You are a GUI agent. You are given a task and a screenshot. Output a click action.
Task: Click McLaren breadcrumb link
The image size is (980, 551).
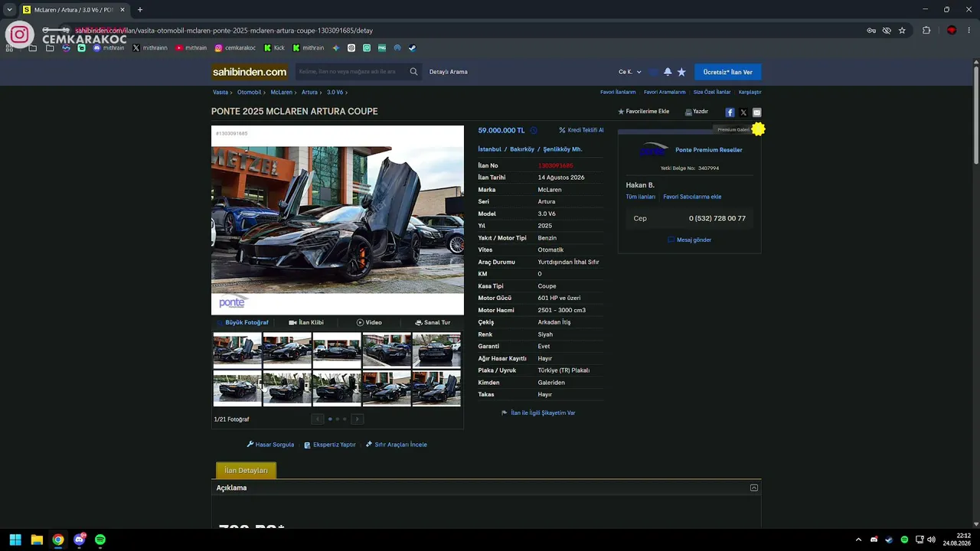pos(281,92)
